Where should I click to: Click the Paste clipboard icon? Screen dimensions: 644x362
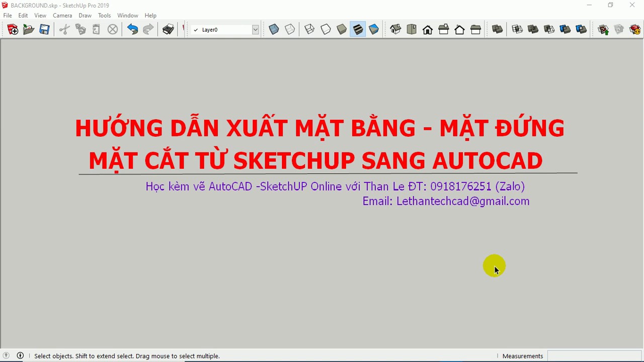coord(97,30)
